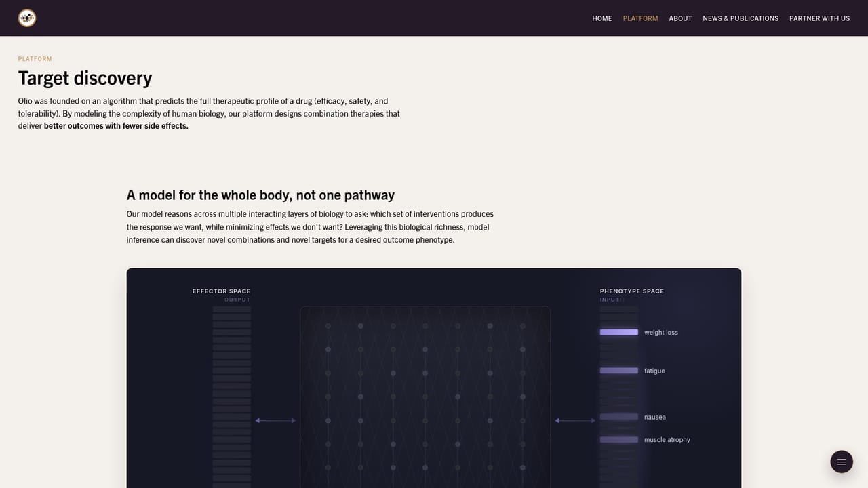Click the double arrow beside Effector Space
This screenshot has width=868, height=488.
click(x=275, y=421)
